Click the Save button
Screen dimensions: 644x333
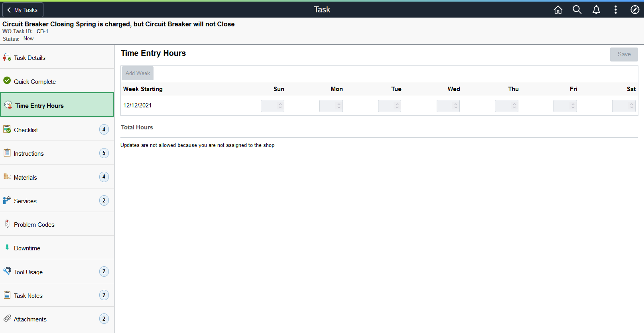pos(624,54)
